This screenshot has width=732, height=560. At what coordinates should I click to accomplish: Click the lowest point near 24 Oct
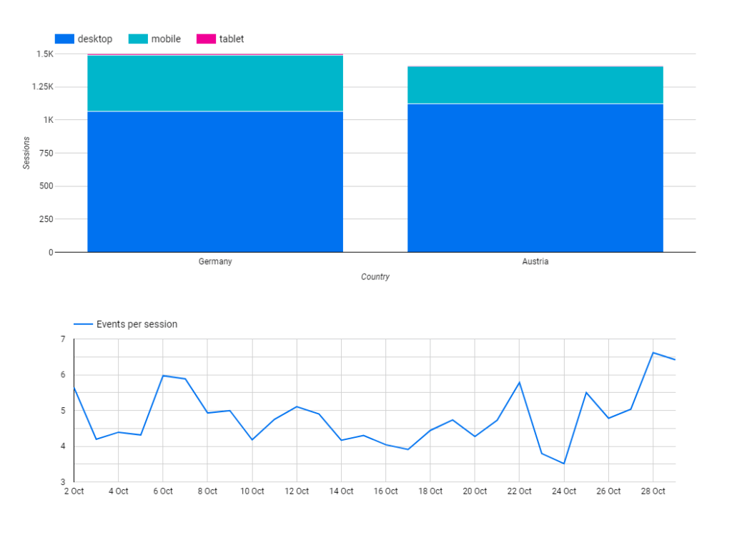[563, 463]
